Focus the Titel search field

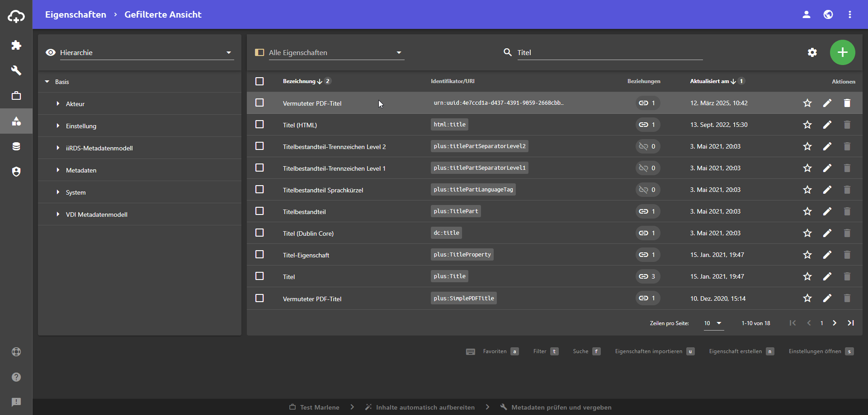610,52
